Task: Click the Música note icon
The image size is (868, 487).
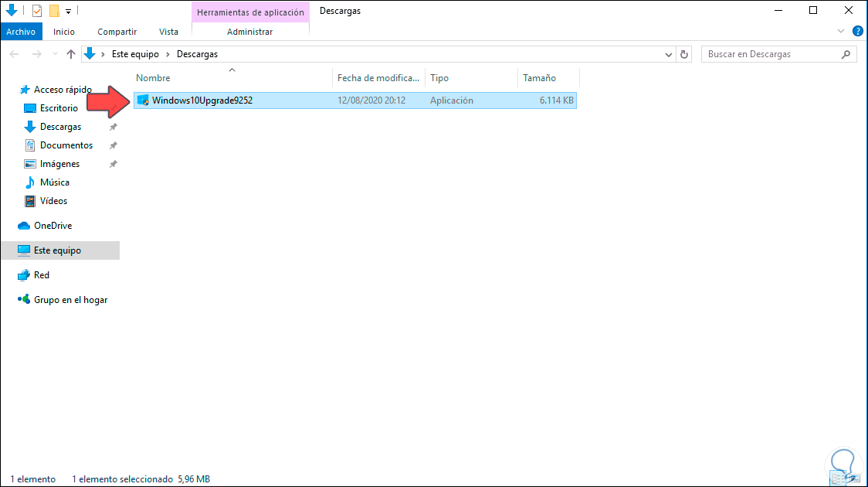Action: click(30, 182)
